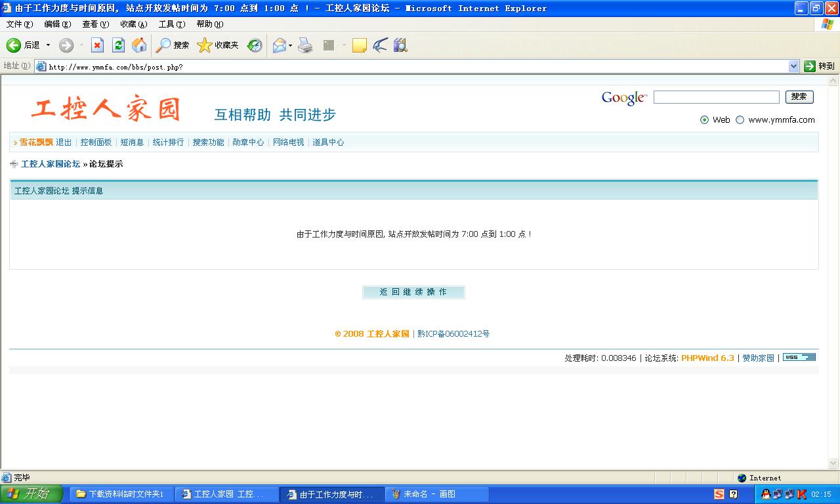The image size is (840, 504).
Task: Select the Web search radio button
Action: (704, 120)
